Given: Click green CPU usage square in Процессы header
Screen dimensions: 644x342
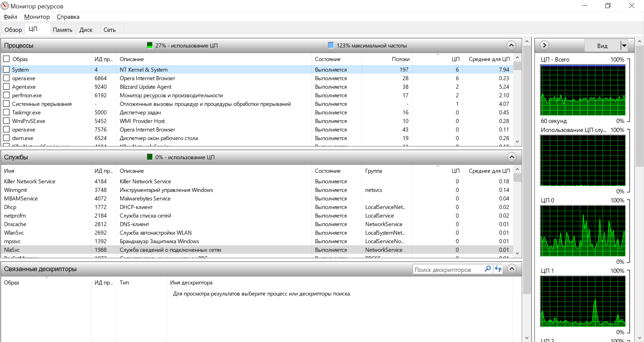Looking at the screenshot, I should [150, 45].
